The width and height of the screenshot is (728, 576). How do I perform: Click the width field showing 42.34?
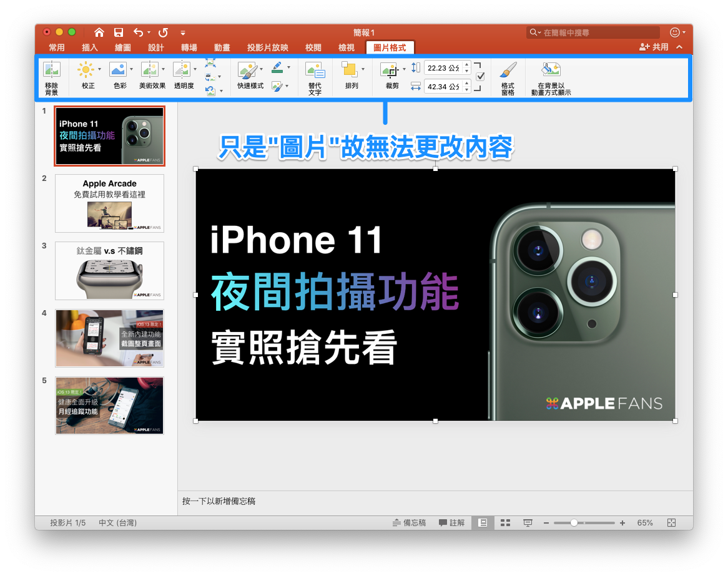[x=443, y=86]
